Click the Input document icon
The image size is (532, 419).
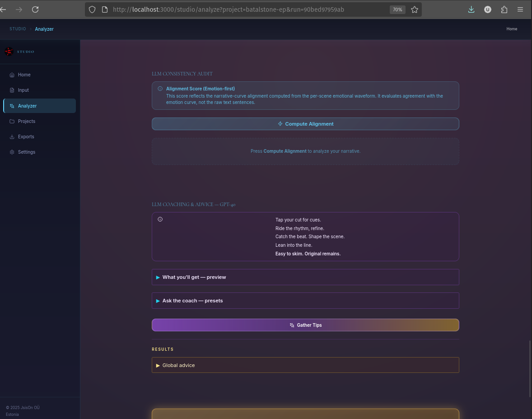coord(12,90)
